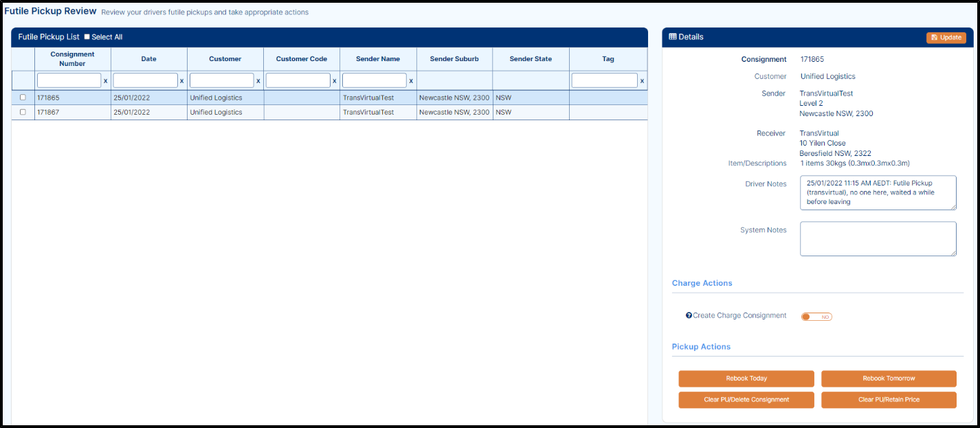Toggle Create Charge Consignment switch
Viewport: 980px width, 428px height.
(x=816, y=317)
